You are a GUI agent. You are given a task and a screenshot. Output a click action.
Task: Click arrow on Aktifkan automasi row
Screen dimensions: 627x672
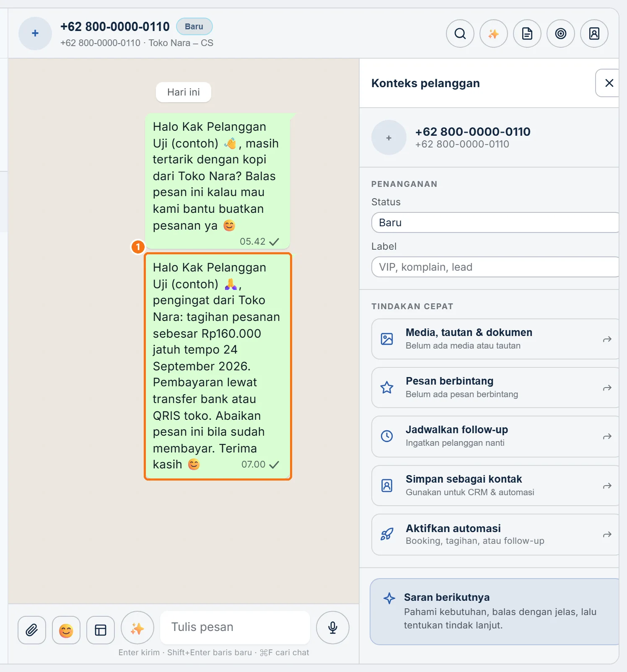(x=607, y=535)
